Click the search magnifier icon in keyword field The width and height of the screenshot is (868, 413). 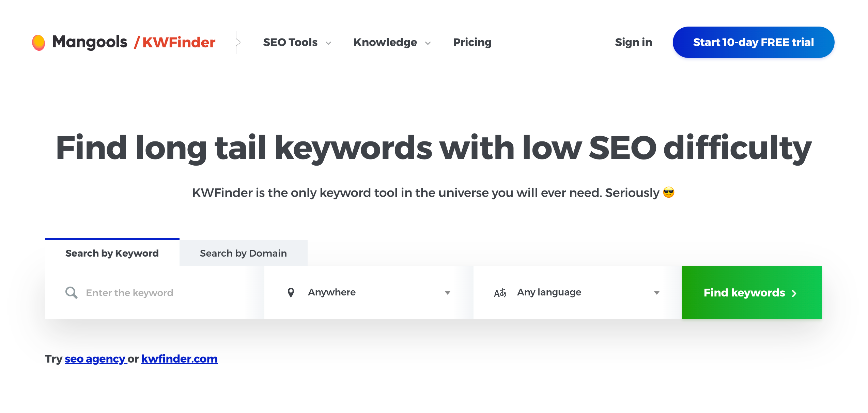[71, 292]
